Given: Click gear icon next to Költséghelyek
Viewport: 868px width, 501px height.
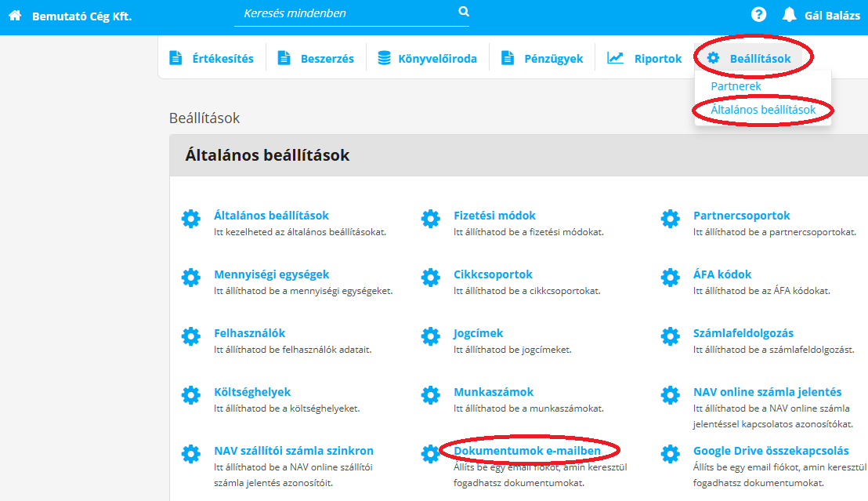Looking at the screenshot, I should 191,395.
